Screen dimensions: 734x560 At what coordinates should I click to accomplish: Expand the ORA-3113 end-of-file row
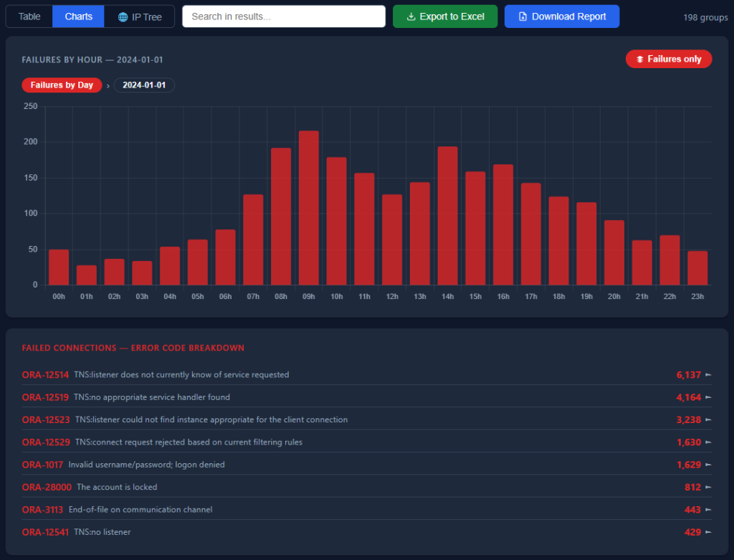[366, 509]
